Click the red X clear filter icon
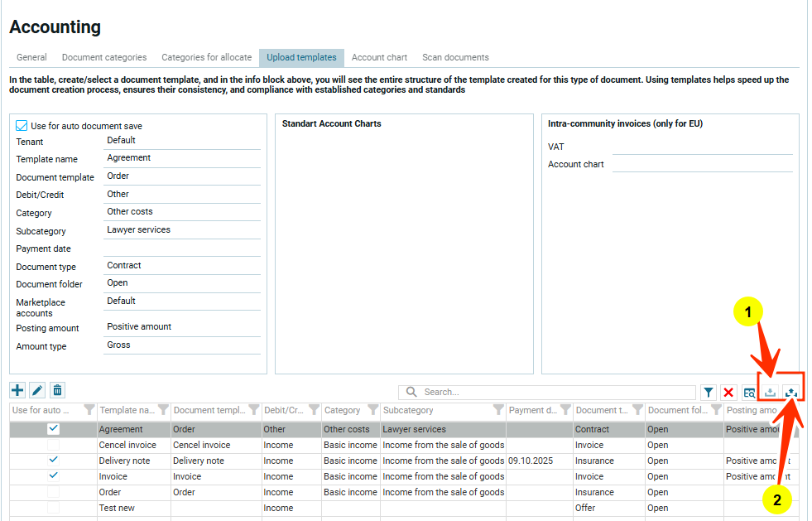The image size is (812, 521). 728,393
